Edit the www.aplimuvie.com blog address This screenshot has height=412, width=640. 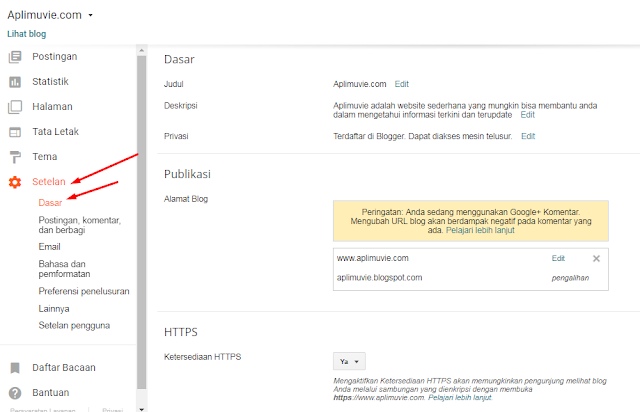tap(558, 258)
